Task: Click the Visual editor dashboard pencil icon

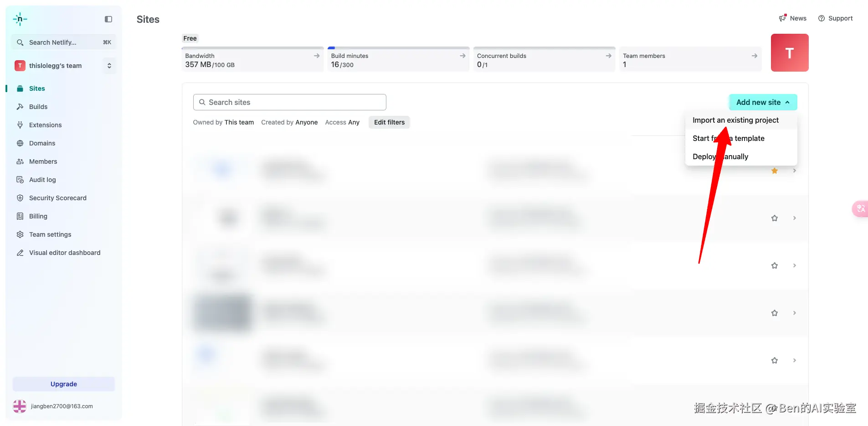Action: click(20, 253)
